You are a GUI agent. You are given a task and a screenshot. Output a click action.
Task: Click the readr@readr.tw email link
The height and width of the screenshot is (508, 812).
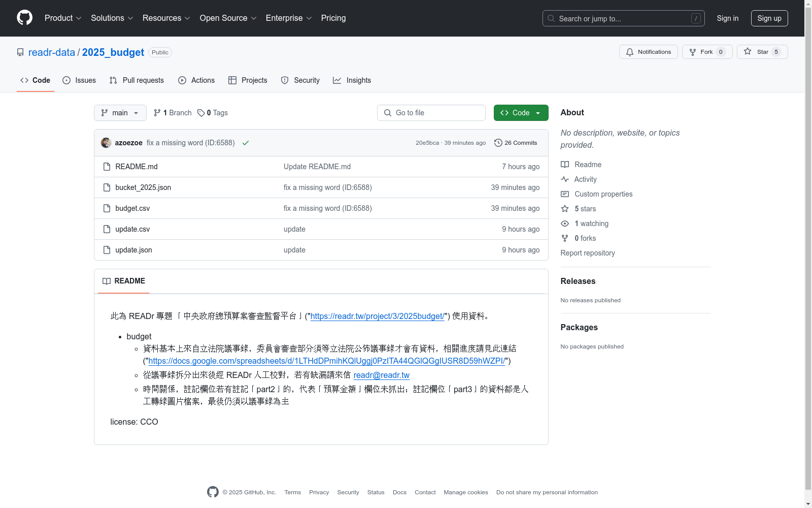(x=382, y=375)
